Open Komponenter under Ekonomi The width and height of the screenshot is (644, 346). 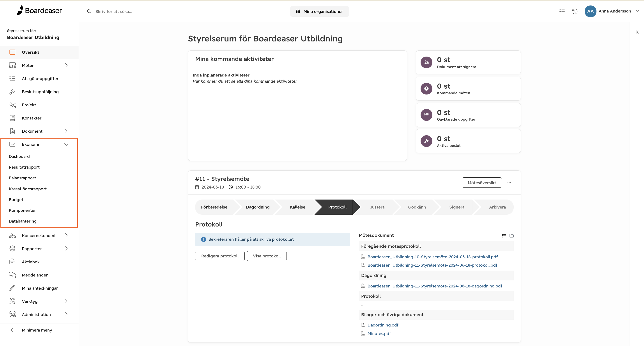[x=22, y=210]
